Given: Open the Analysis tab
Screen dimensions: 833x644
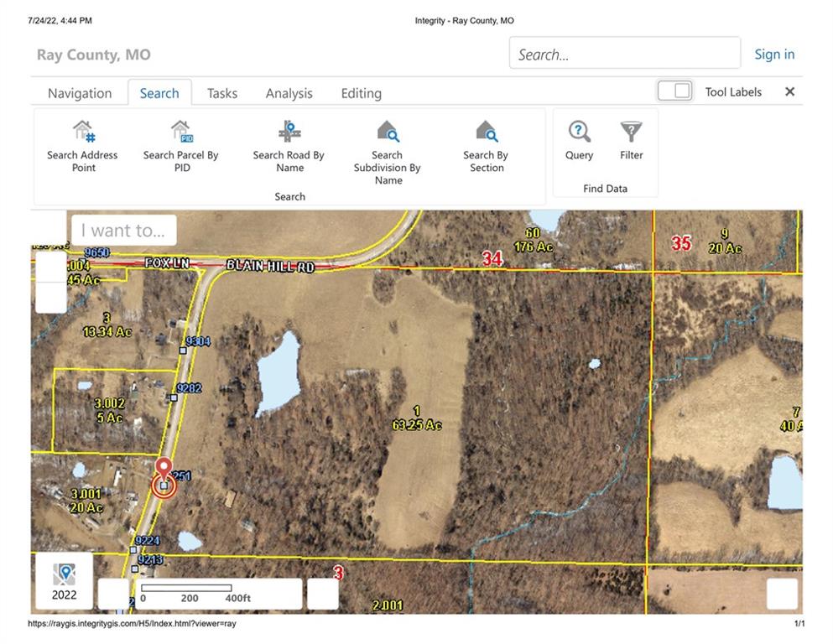Looking at the screenshot, I should 289,93.
